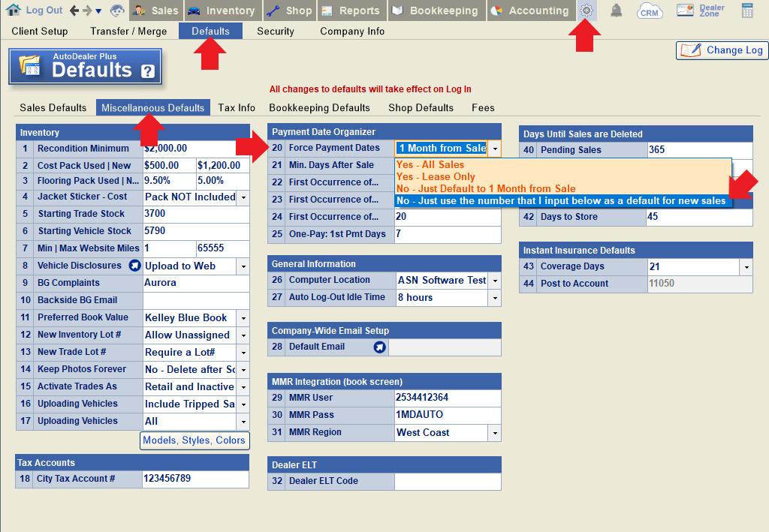
Task: Click the user face icon
Action: point(117,11)
